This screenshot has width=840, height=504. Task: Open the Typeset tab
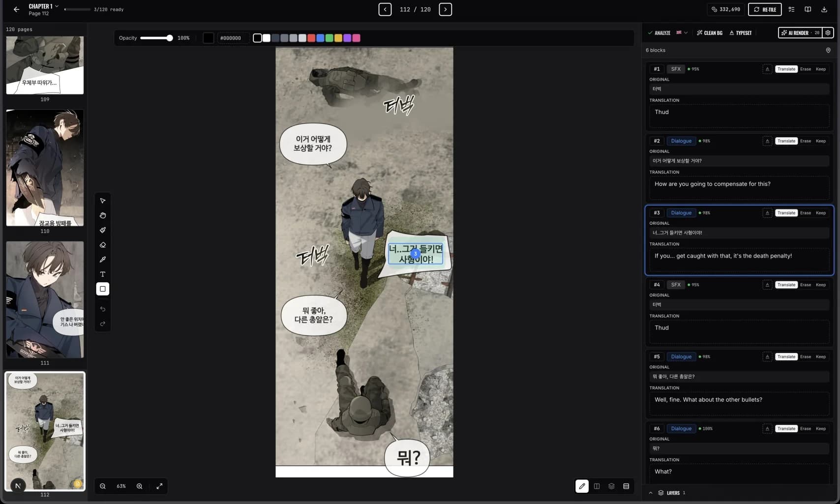[740, 33]
